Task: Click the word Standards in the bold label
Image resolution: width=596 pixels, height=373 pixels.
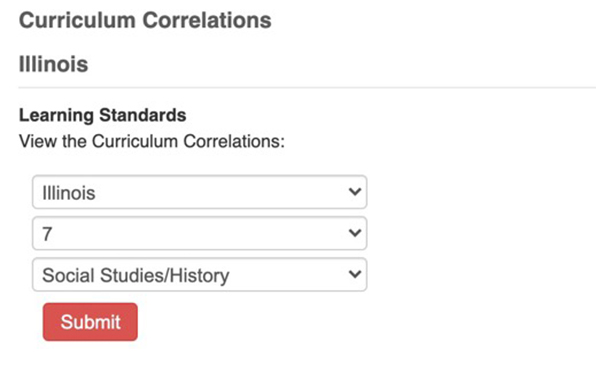Action: point(143,115)
